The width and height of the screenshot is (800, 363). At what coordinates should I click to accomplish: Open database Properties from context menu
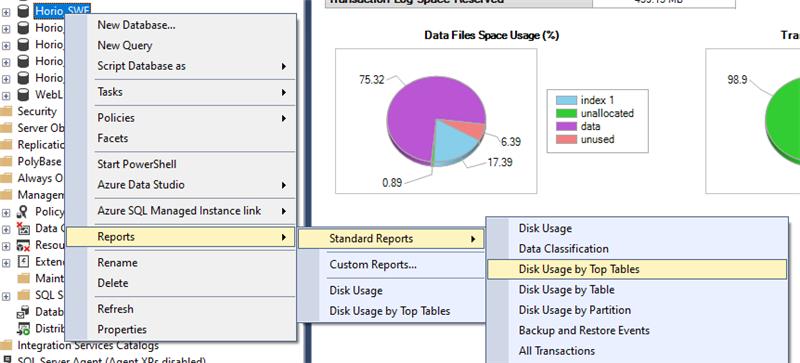[181, 329]
